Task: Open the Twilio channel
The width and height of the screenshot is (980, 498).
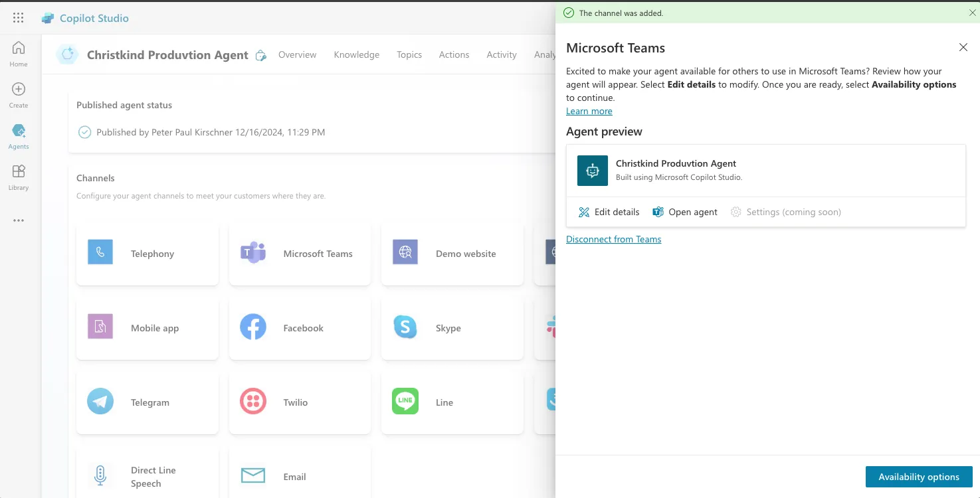Action: [300, 402]
